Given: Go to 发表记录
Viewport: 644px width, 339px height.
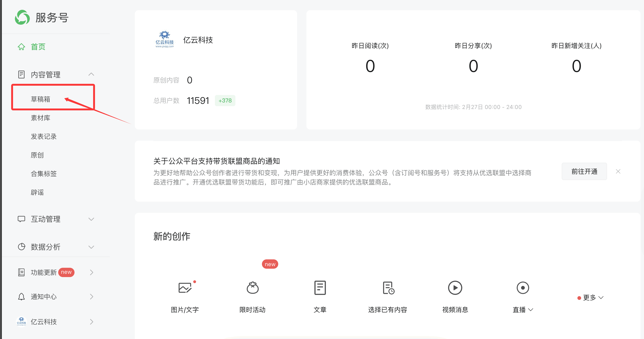Looking at the screenshot, I should 44,136.
